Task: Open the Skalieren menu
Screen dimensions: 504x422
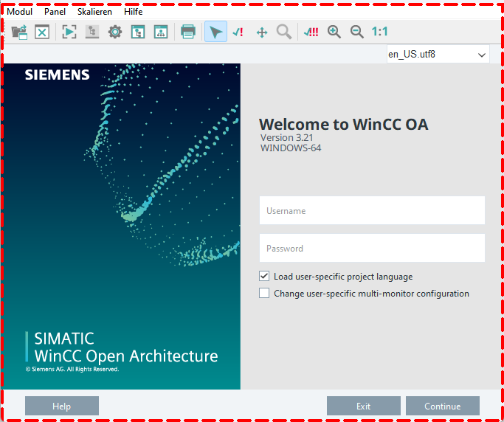Action: click(94, 12)
